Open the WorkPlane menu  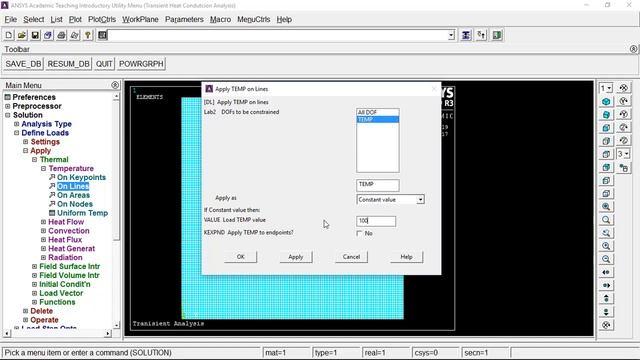pyautogui.click(x=140, y=20)
